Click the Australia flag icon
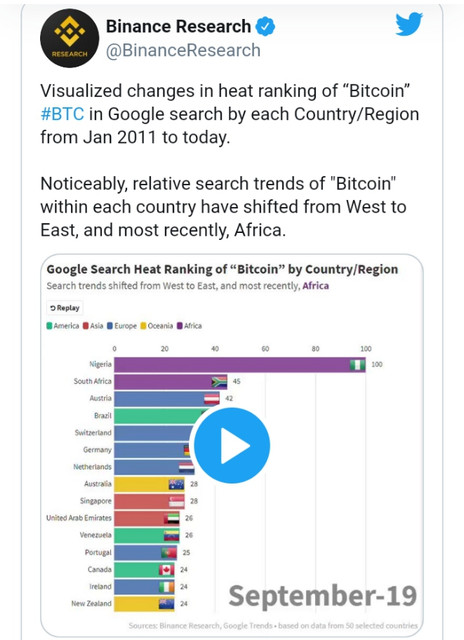The image size is (464, 640). point(176,484)
